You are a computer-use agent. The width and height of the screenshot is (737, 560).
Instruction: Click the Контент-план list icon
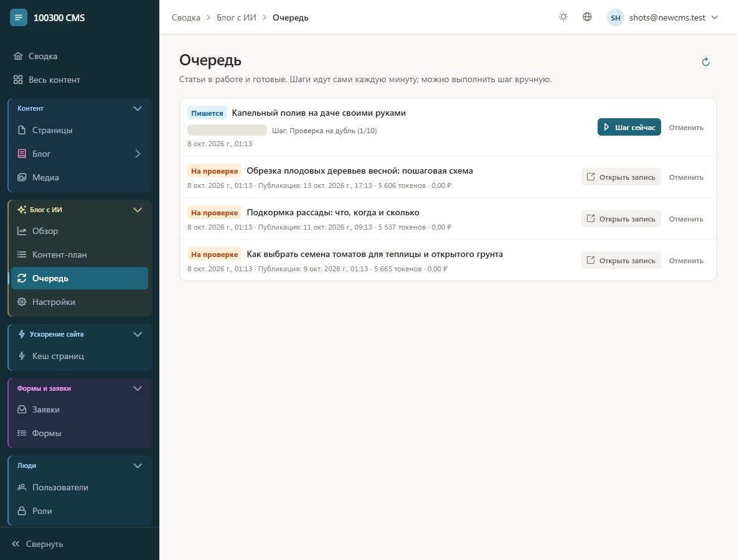[22, 254]
